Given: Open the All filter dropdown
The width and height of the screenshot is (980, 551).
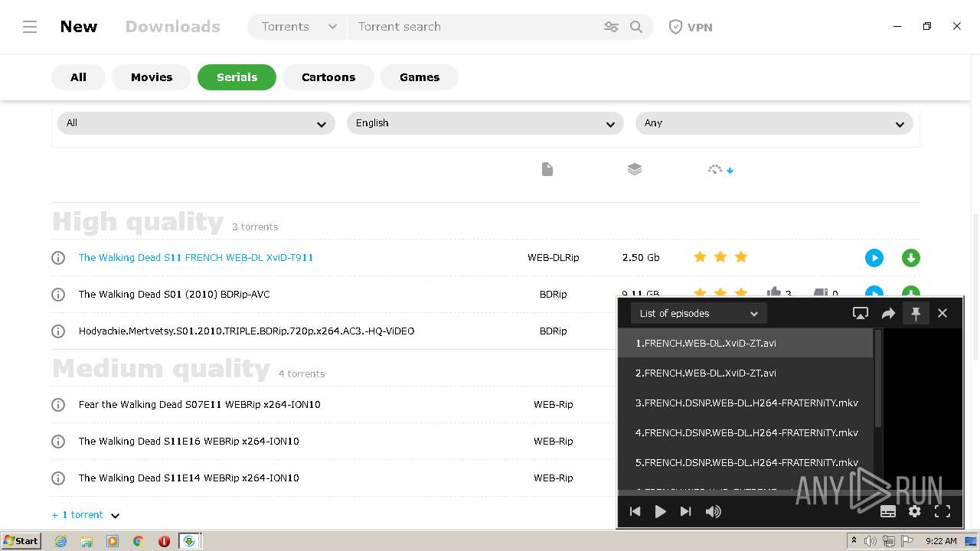Looking at the screenshot, I should (x=196, y=123).
